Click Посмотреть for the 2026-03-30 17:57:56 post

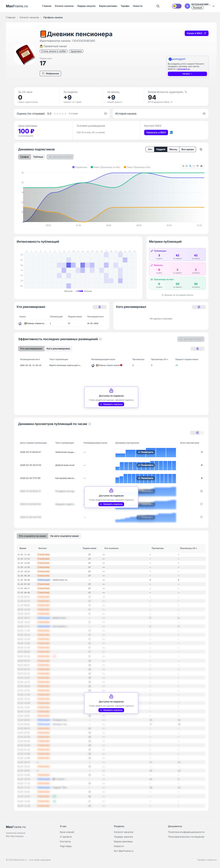click(146, 478)
